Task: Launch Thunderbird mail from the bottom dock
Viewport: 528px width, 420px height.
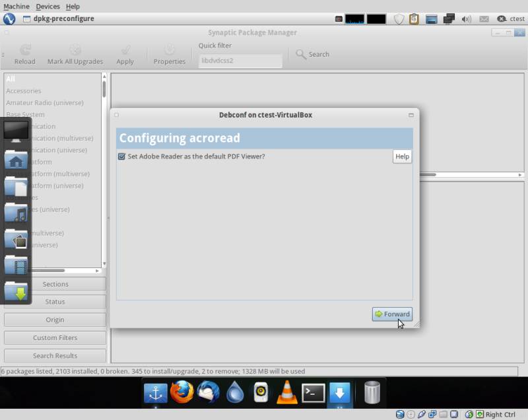Action: (x=209, y=392)
